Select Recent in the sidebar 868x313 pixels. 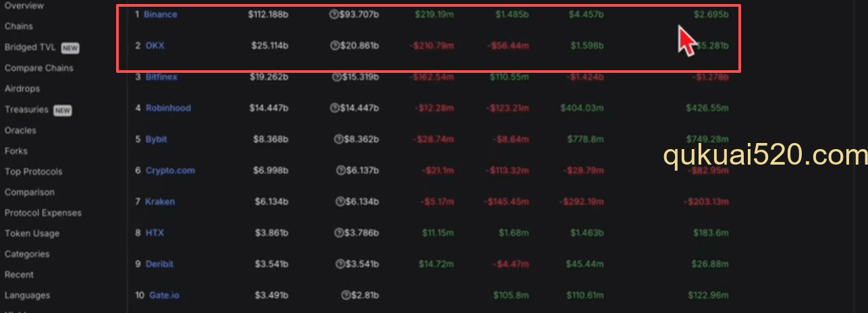pos(19,275)
